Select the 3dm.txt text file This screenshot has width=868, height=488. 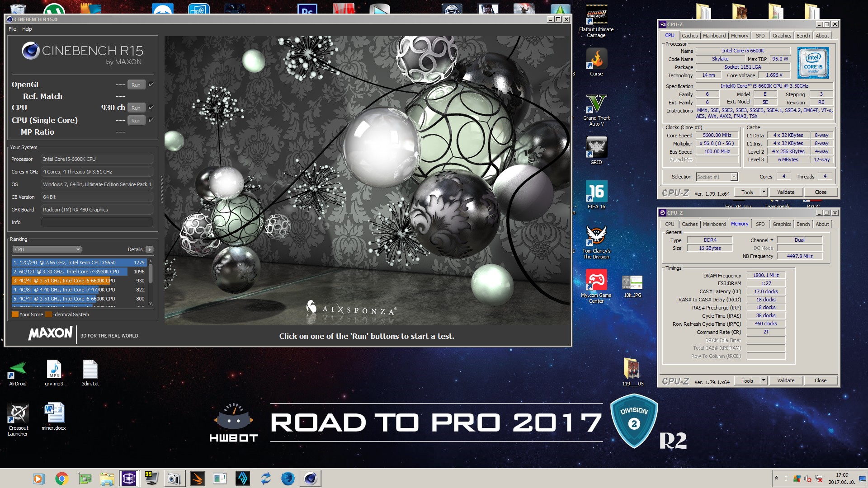coord(90,373)
